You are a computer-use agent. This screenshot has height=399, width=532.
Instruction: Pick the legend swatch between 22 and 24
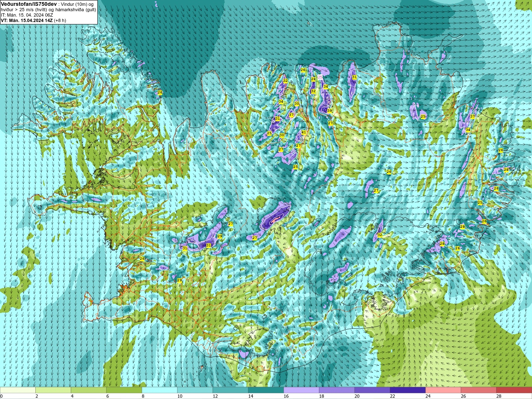tap(408, 390)
